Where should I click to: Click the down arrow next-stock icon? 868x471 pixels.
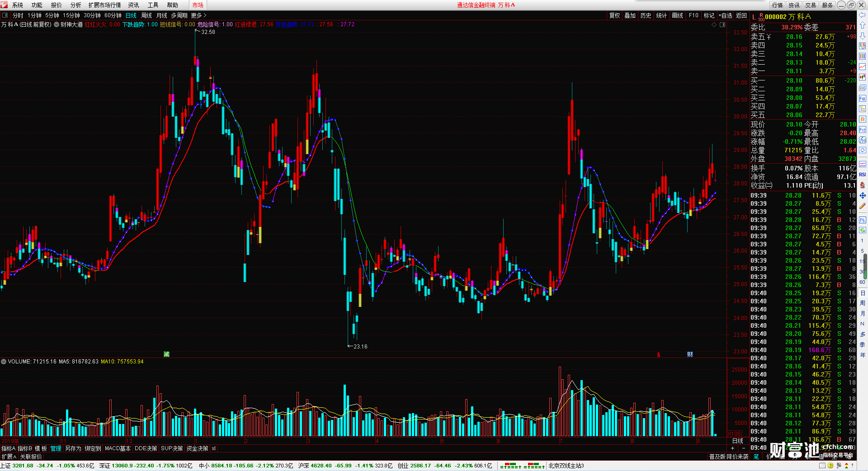[863, 36]
